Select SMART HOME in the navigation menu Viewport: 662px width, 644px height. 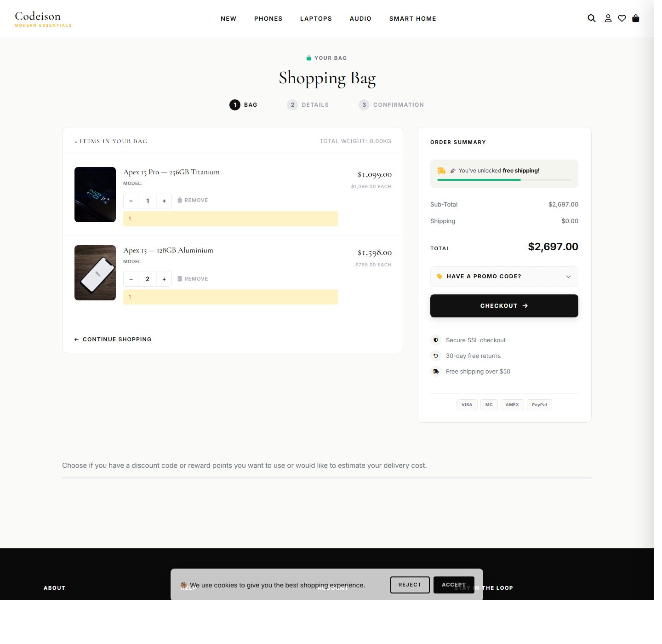pos(412,18)
